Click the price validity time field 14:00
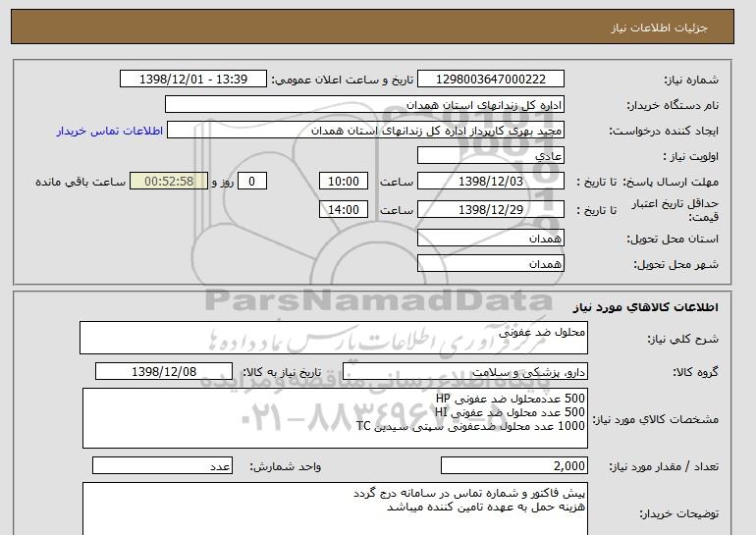Screen dimensions: 756x535 pyautogui.click(x=344, y=210)
